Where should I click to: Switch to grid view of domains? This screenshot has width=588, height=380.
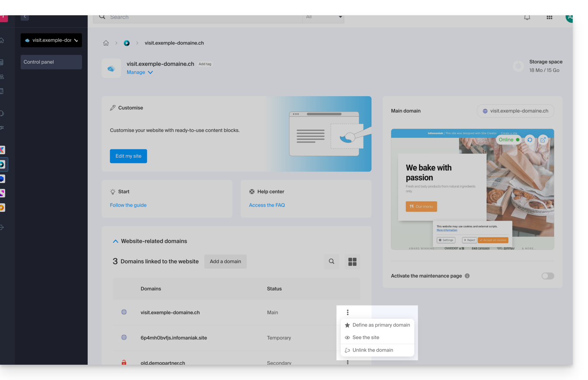click(x=352, y=261)
